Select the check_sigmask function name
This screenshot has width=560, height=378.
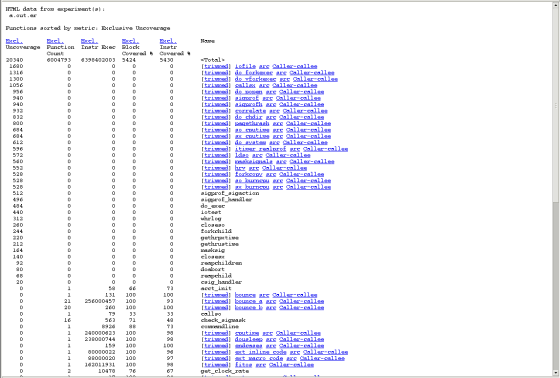(223, 320)
